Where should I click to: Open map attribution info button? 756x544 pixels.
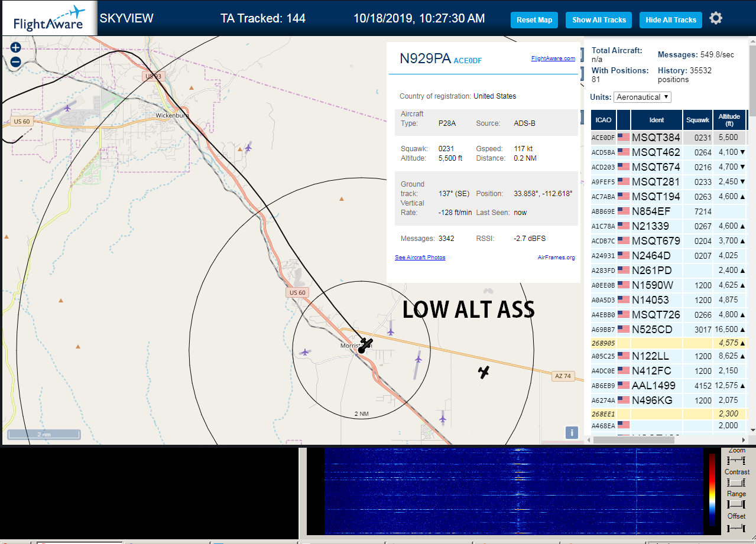click(572, 432)
